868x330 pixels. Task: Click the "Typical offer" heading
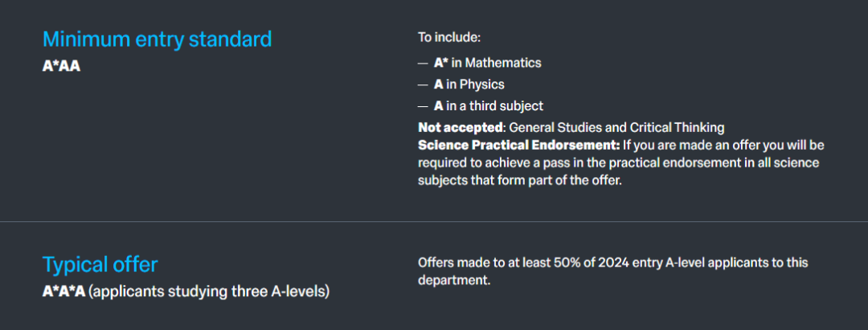point(100,265)
